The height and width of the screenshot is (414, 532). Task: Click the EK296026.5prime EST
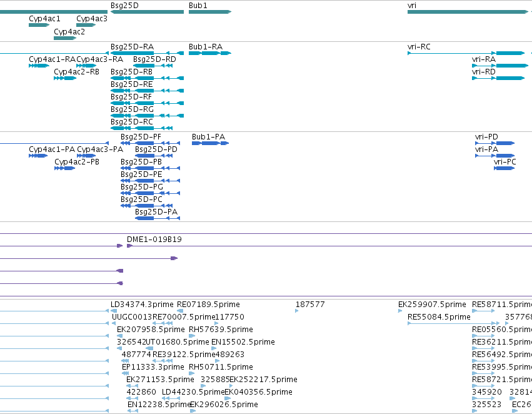click(193, 411)
